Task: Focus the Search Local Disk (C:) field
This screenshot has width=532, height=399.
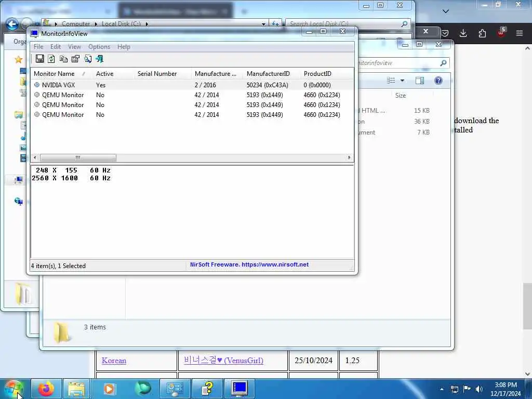Action: click(343, 24)
